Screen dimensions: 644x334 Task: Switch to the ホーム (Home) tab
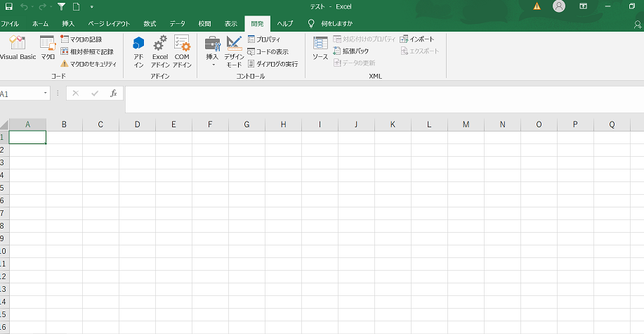pyautogui.click(x=40, y=23)
